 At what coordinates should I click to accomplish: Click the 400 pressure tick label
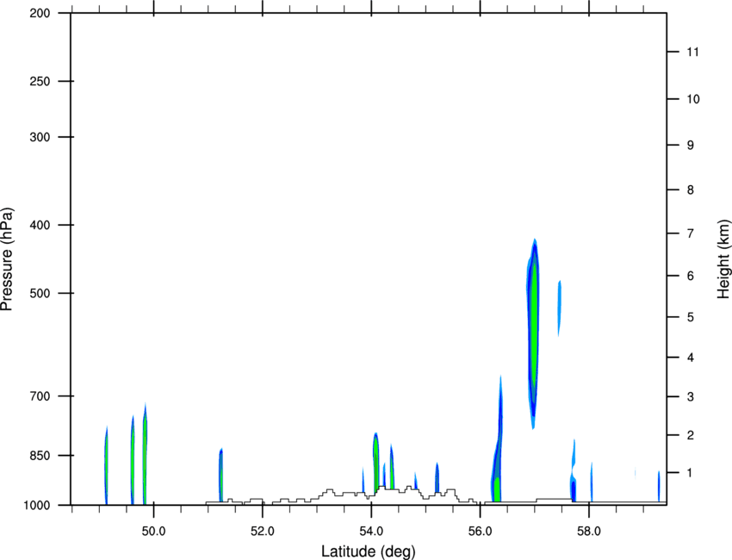point(40,225)
